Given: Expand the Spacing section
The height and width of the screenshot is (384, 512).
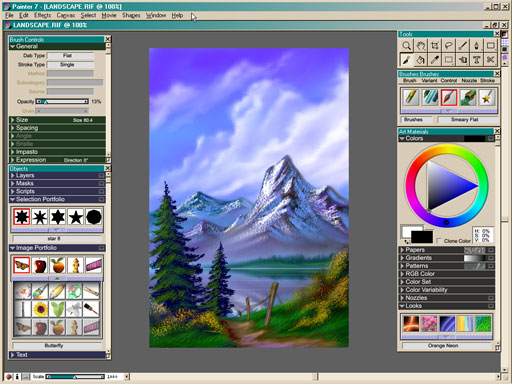Looking at the screenshot, I should (x=13, y=128).
